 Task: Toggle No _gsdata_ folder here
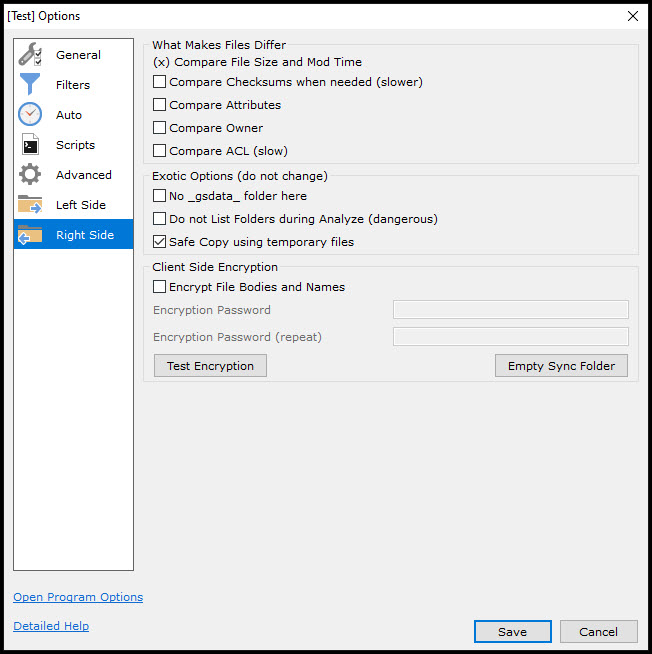pos(159,196)
